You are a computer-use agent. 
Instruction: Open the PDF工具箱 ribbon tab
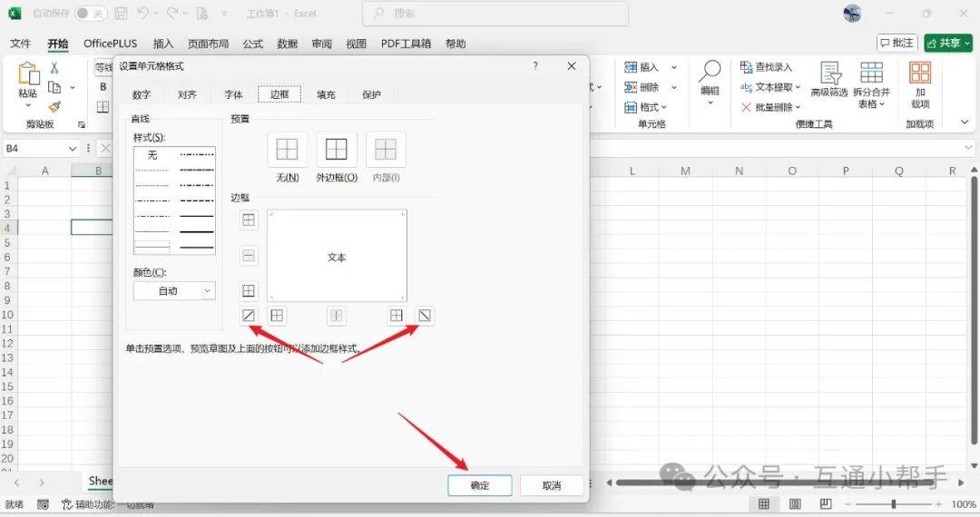(x=406, y=44)
